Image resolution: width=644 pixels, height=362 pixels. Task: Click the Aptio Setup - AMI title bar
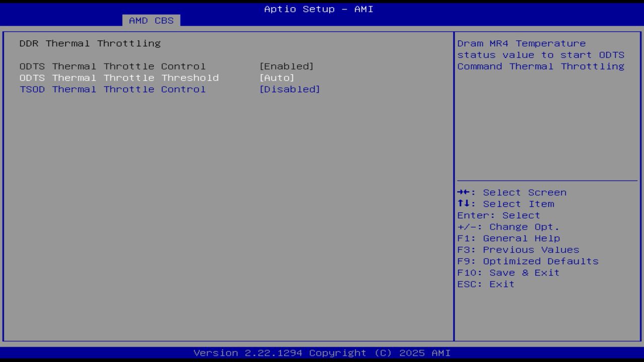click(x=319, y=9)
